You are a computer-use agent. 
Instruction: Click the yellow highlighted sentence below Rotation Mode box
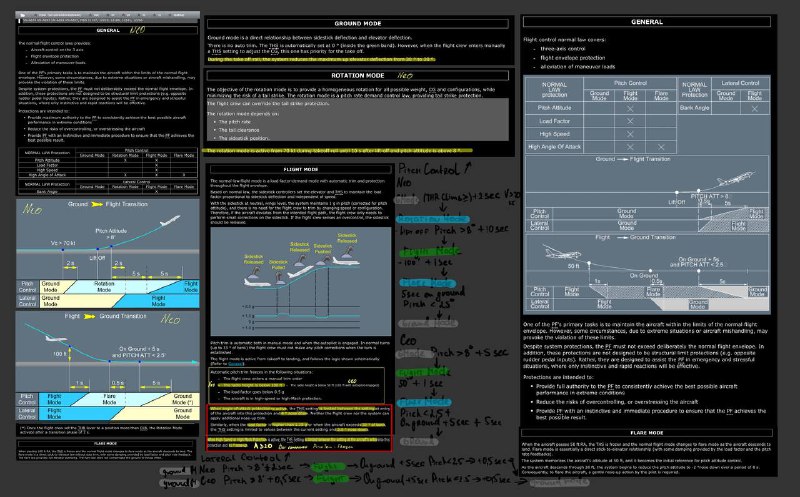point(337,151)
